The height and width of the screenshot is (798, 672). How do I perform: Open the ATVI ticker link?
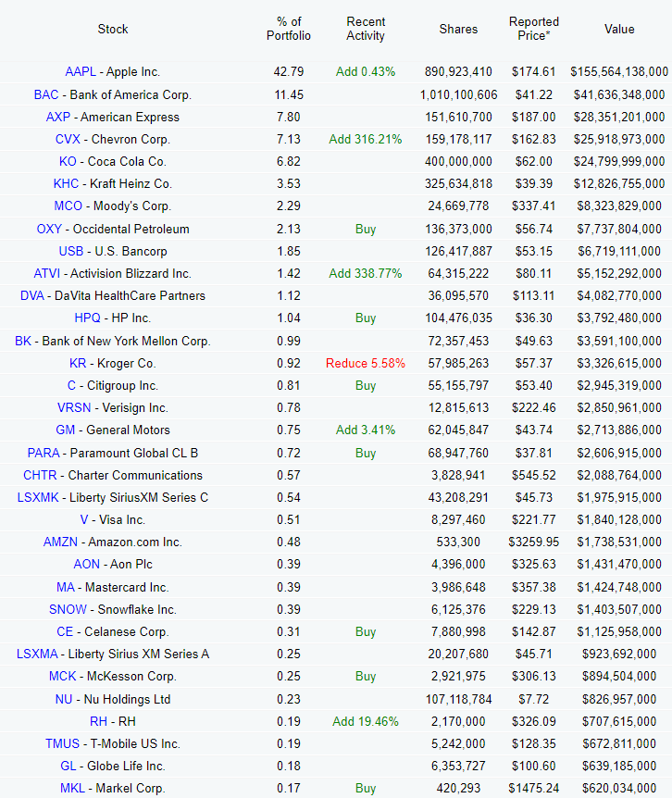click(x=47, y=274)
